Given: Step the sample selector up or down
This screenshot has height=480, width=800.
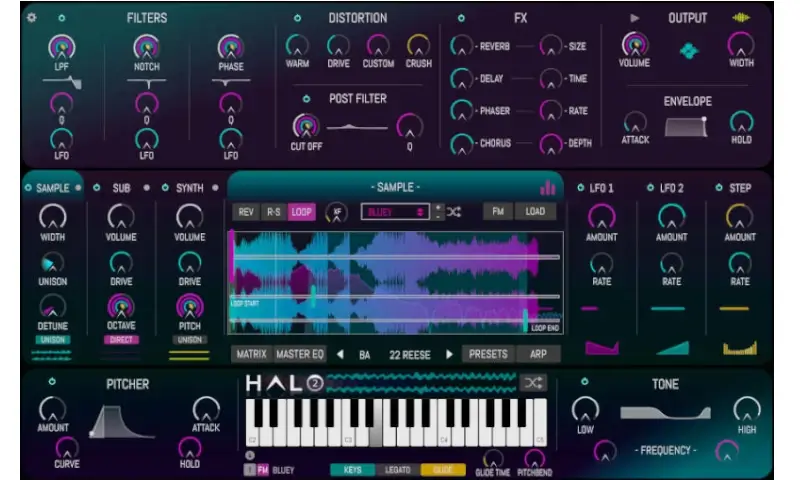Looking at the screenshot, I should point(437,212).
